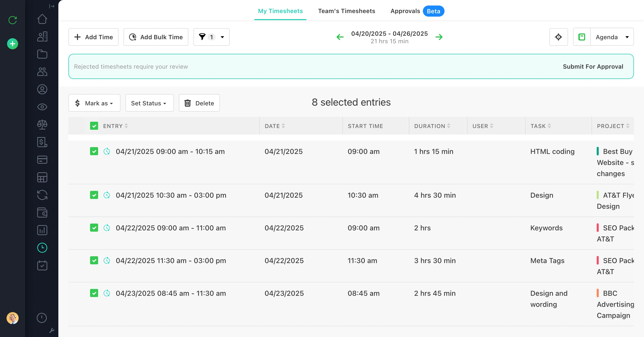Go to the previous week with the left arrow
Screen dimensions: 644x337
click(340, 37)
